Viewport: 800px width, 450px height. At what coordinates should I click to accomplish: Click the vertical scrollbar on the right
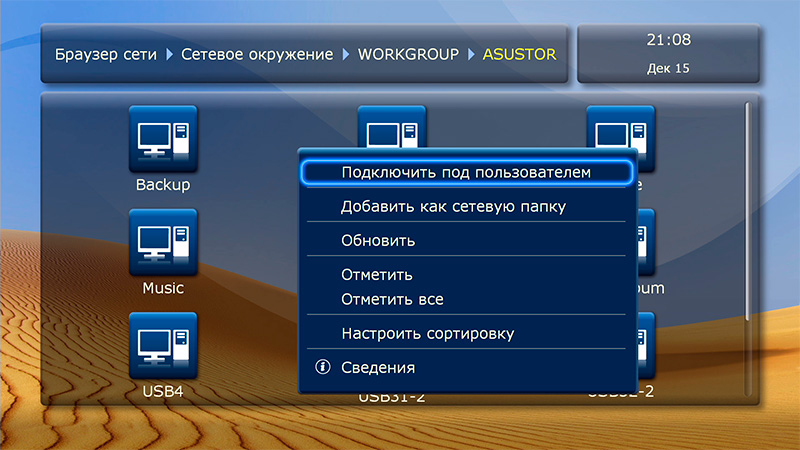pos(746,210)
